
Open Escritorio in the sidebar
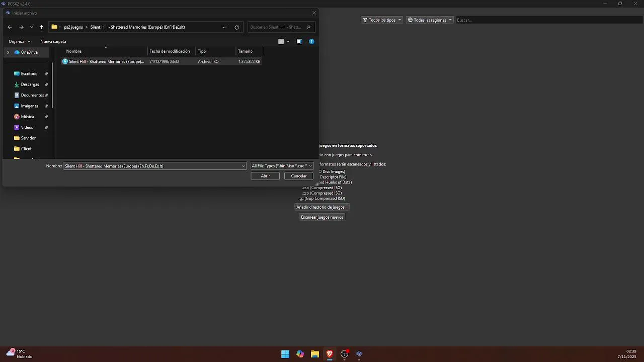tap(29, 74)
